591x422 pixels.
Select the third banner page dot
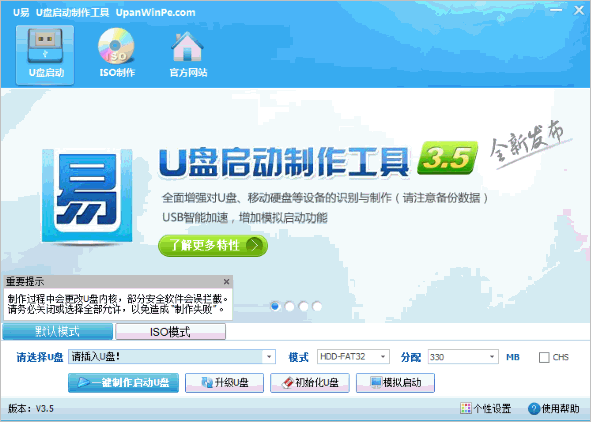(x=303, y=306)
